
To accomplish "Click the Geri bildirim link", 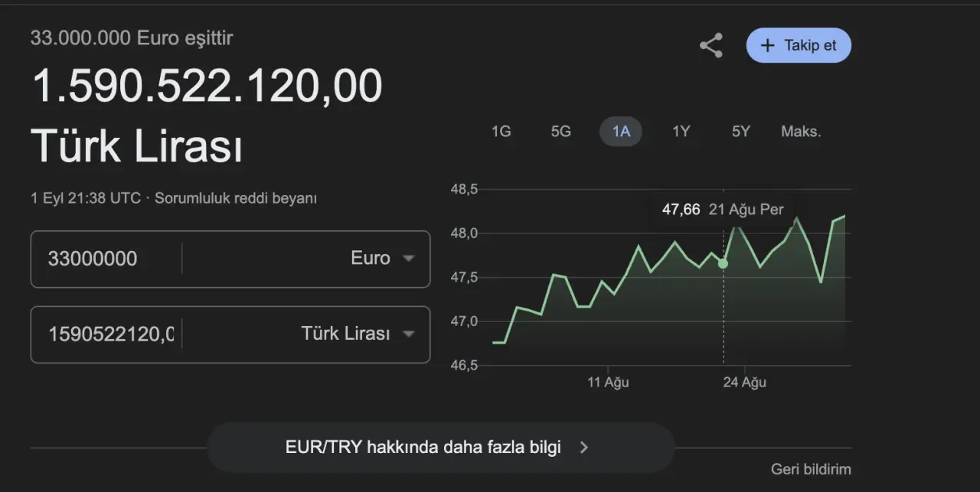I will 811,469.
